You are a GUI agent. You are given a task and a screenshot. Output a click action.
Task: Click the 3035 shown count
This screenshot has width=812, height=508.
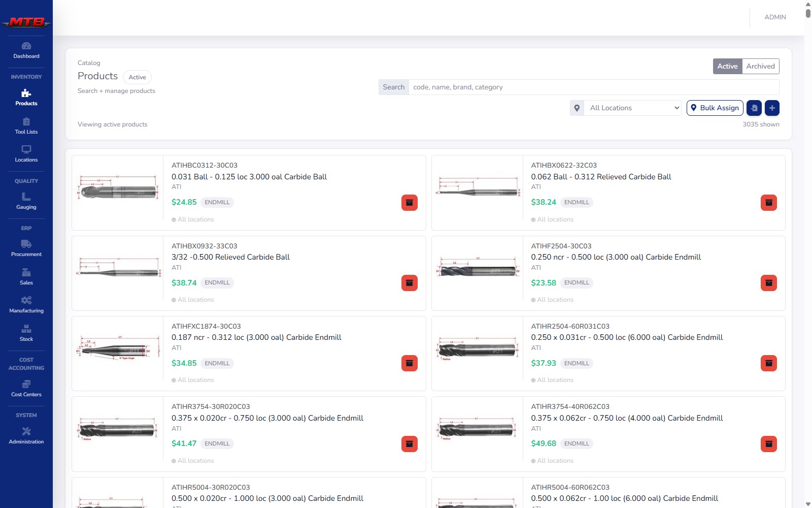[761, 124]
